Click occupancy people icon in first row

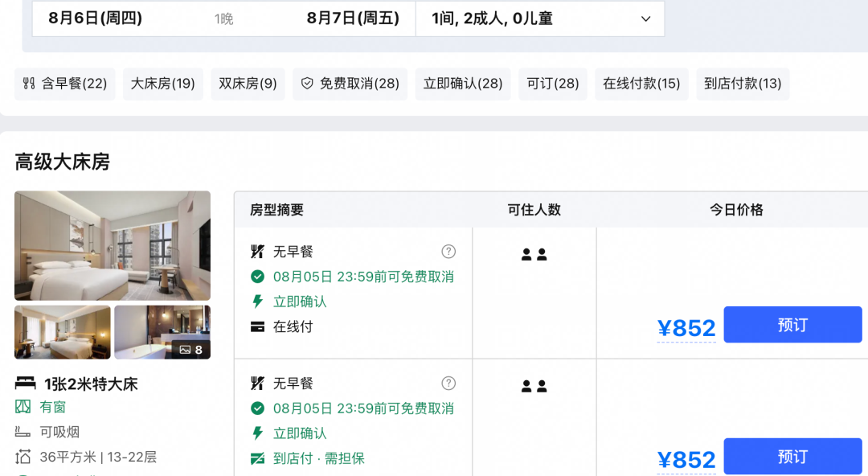pyautogui.click(x=534, y=254)
